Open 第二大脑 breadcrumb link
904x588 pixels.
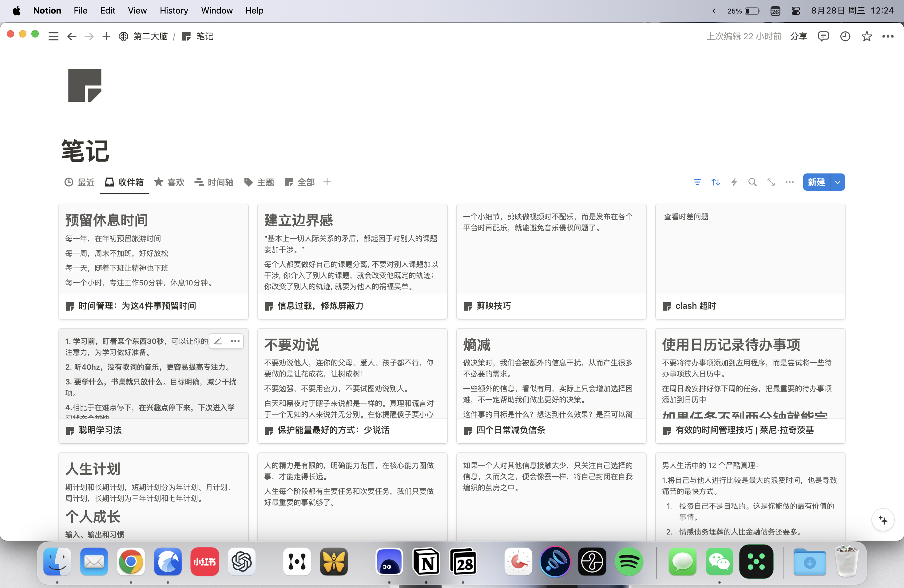coord(144,37)
